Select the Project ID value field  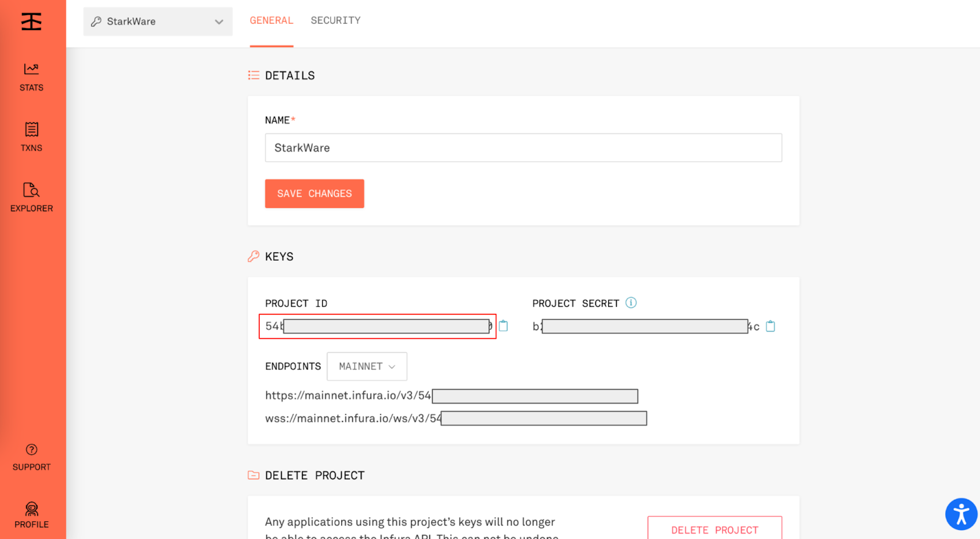(x=377, y=326)
